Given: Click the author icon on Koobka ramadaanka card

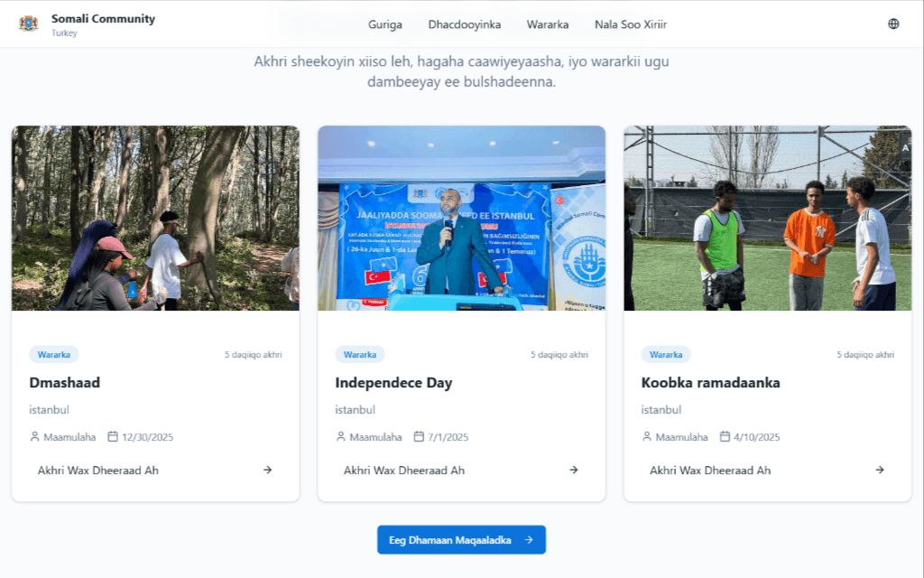Looking at the screenshot, I should (x=647, y=437).
